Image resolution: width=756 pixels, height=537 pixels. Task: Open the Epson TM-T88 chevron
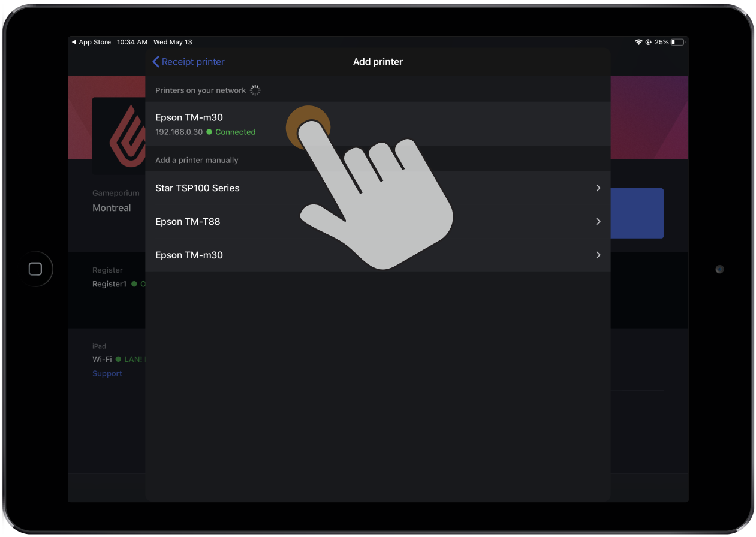(598, 222)
